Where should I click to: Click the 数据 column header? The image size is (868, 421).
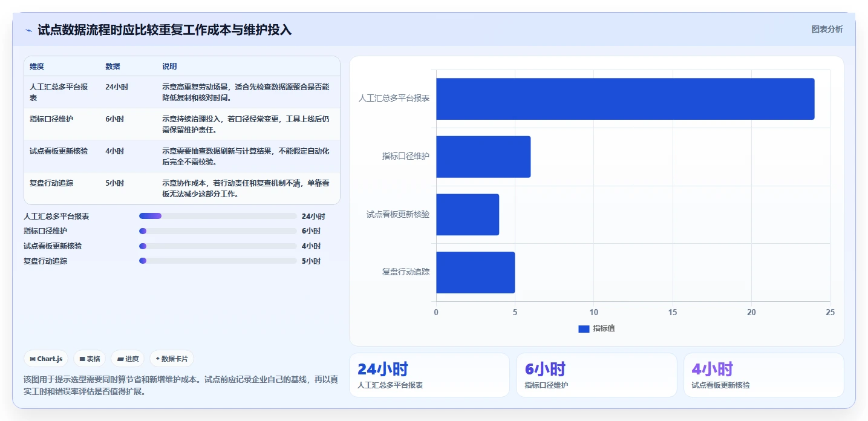113,67
